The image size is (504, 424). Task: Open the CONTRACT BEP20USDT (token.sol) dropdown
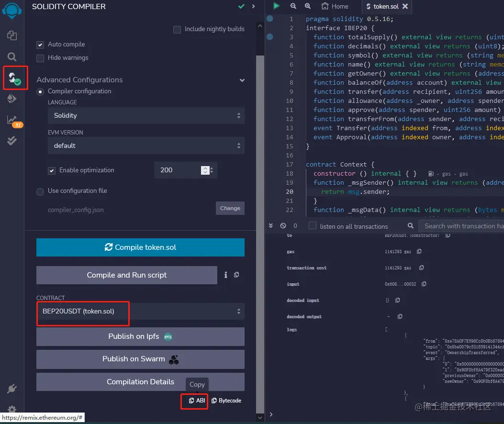click(140, 311)
